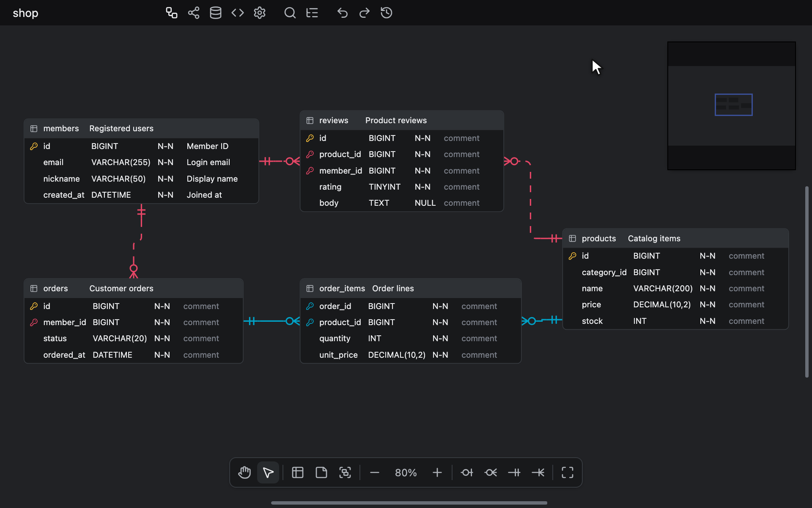The image size is (812, 508).
Task: Click the members table header icon
Action: point(34,129)
